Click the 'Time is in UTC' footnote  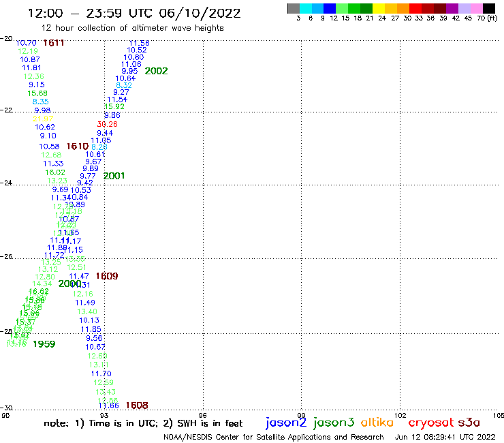[123, 423]
